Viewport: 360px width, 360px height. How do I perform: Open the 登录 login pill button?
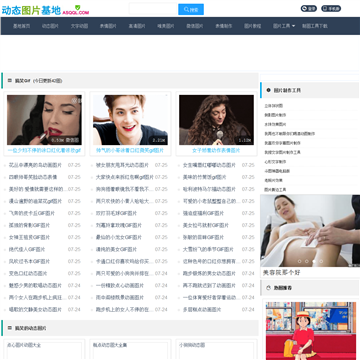pos(309,9)
